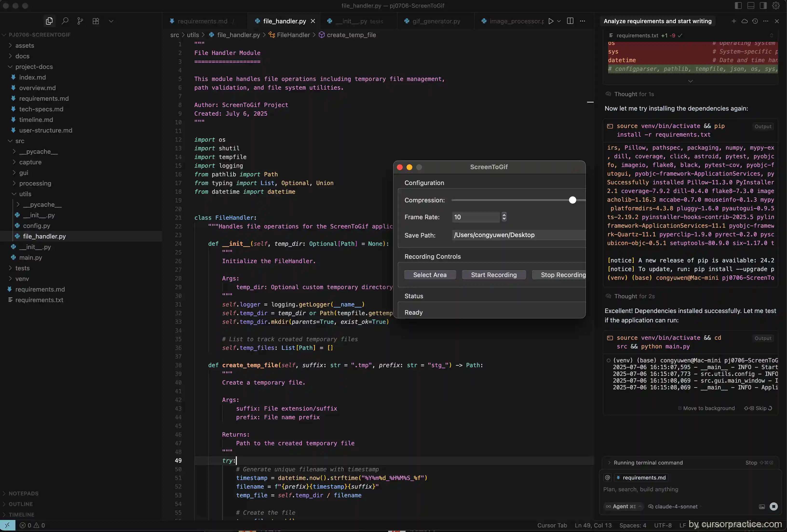The width and height of the screenshot is (787, 532).
Task: Show chat history with the clock icon
Action: 755,21
